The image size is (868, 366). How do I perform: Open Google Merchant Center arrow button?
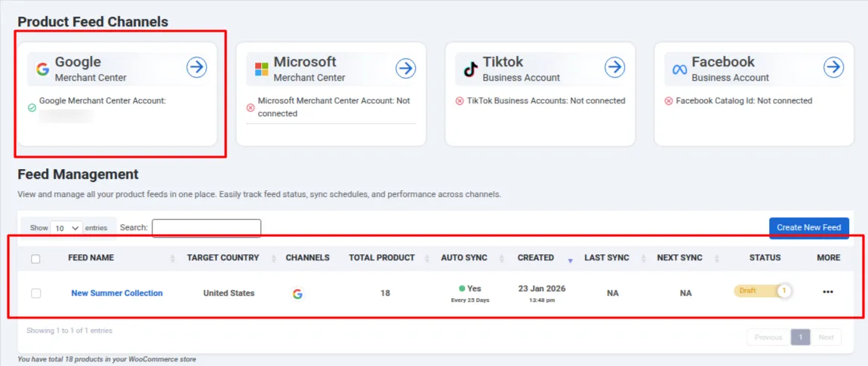196,68
